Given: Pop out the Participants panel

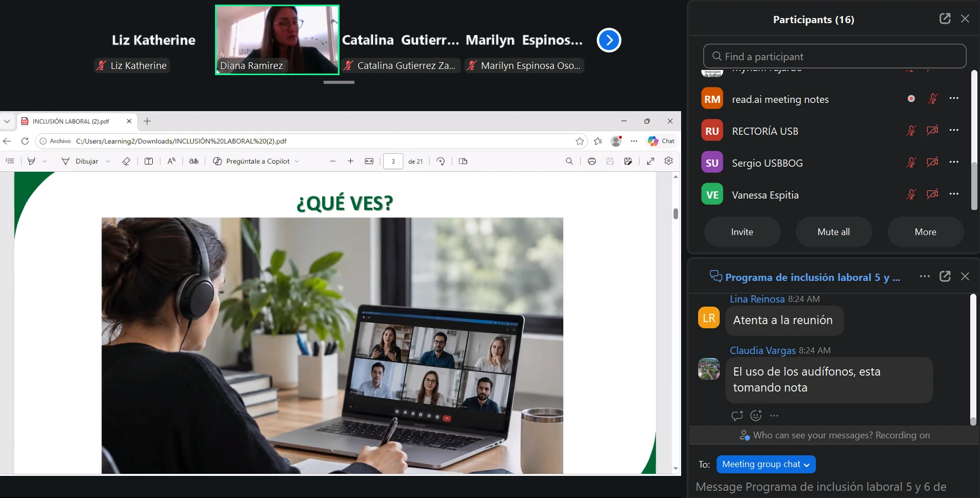Looking at the screenshot, I should (x=945, y=19).
